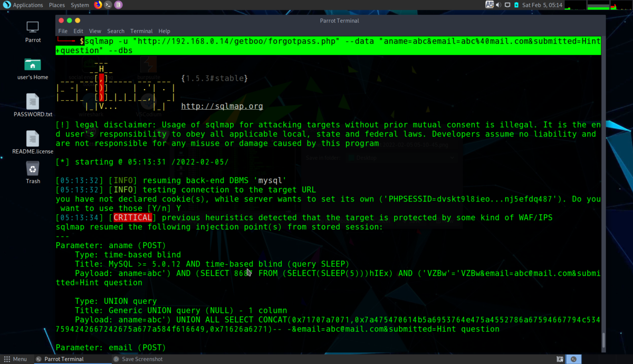This screenshot has width=633, height=364.
Task: Open the terminal launcher in top panel
Action: coord(108,5)
